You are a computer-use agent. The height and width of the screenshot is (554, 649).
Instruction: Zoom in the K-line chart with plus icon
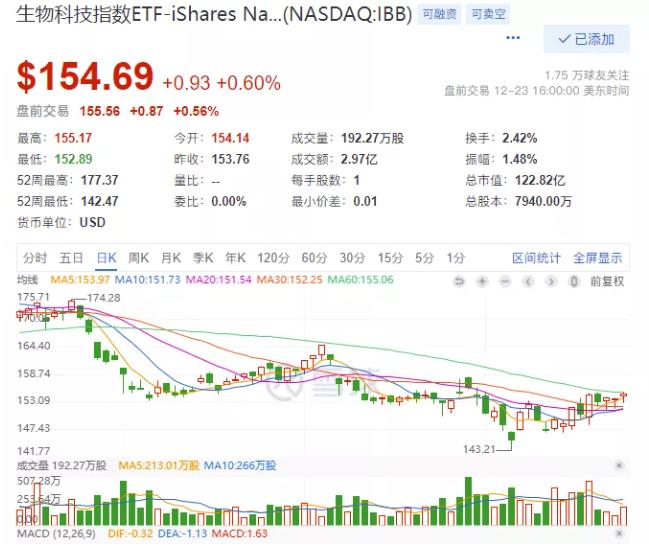(x=482, y=282)
